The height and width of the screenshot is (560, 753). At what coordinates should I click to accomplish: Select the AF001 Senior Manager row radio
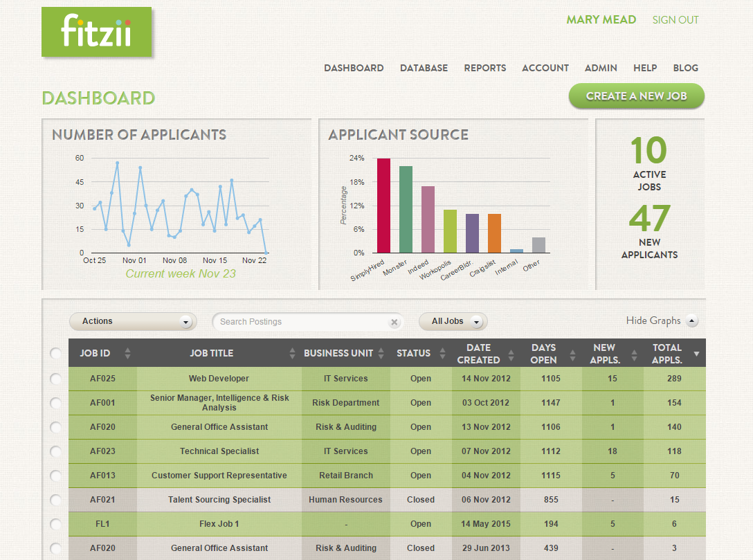click(x=55, y=403)
